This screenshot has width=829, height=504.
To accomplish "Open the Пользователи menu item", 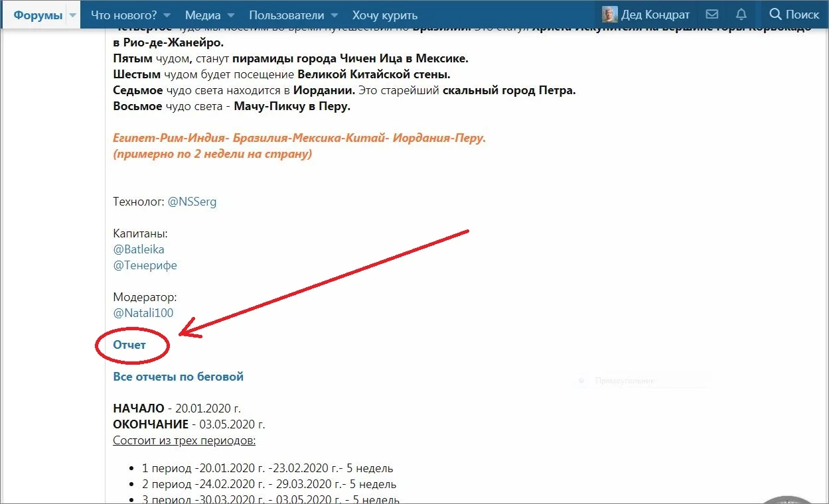I will [287, 15].
